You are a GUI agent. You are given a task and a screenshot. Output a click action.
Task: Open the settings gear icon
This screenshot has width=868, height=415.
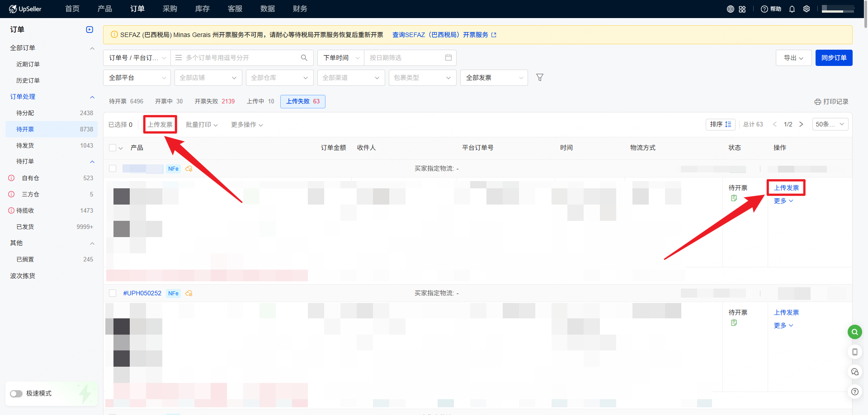tap(807, 9)
